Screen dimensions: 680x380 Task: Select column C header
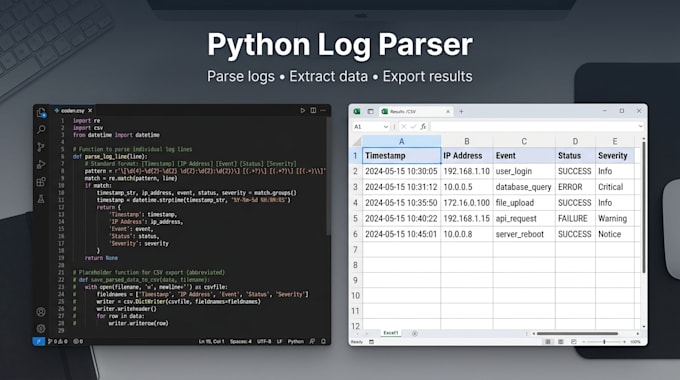pos(524,141)
